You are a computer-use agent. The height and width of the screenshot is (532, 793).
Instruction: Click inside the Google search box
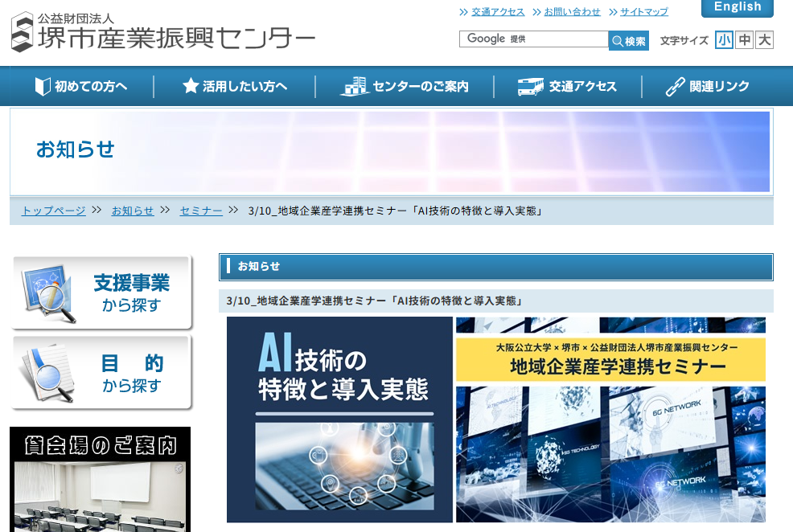click(x=531, y=39)
